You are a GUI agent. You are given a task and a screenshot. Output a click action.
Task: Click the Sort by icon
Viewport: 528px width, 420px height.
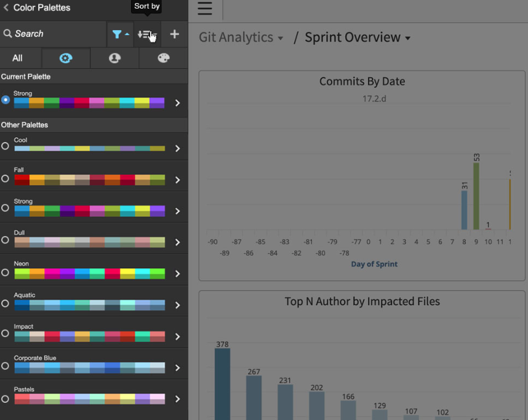tap(147, 34)
